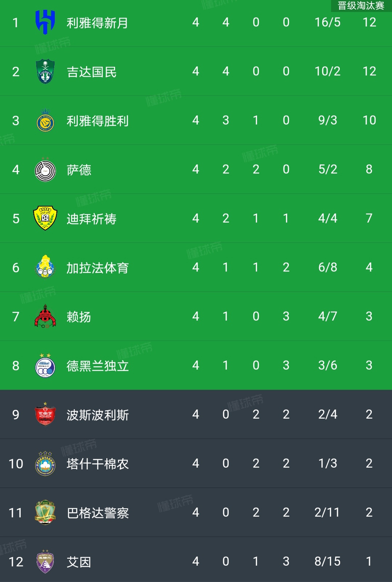Tap the 加拉法体育 club emblem

tap(45, 267)
